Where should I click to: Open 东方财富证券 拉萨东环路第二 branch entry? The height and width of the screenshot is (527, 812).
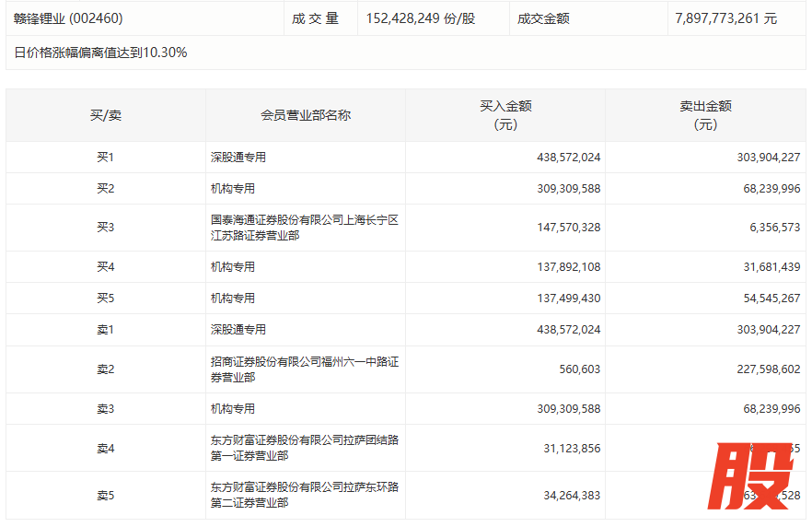click(x=304, y=495)
